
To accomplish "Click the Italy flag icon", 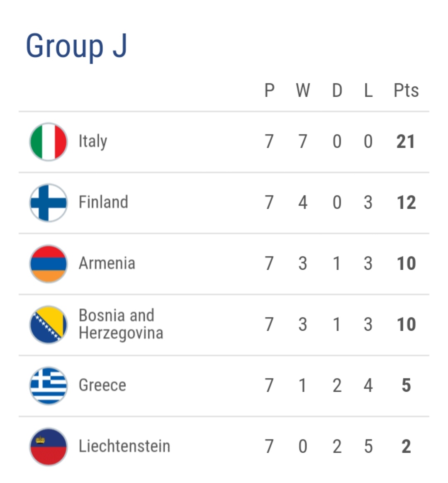I will pyautogui.click(x=49, y=141).
